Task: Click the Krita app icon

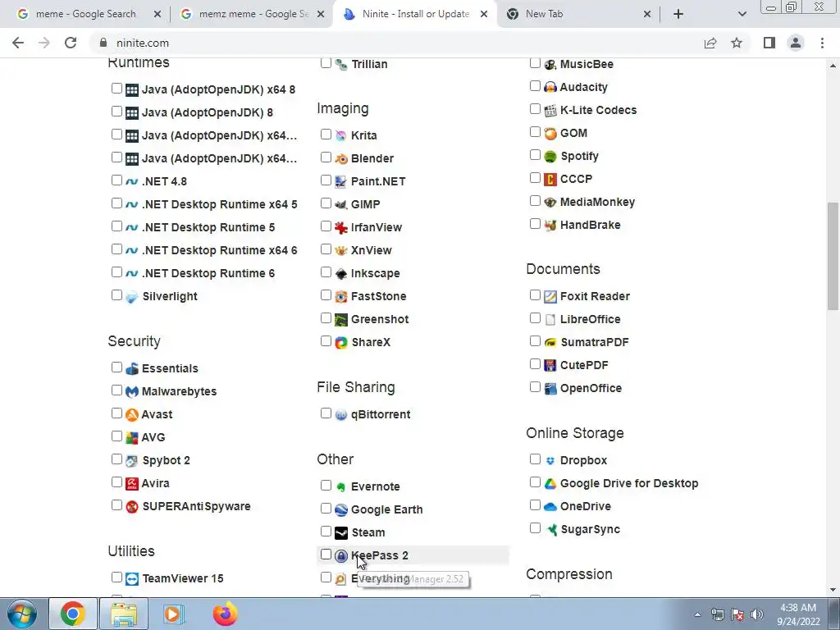Action: (341, 135)
